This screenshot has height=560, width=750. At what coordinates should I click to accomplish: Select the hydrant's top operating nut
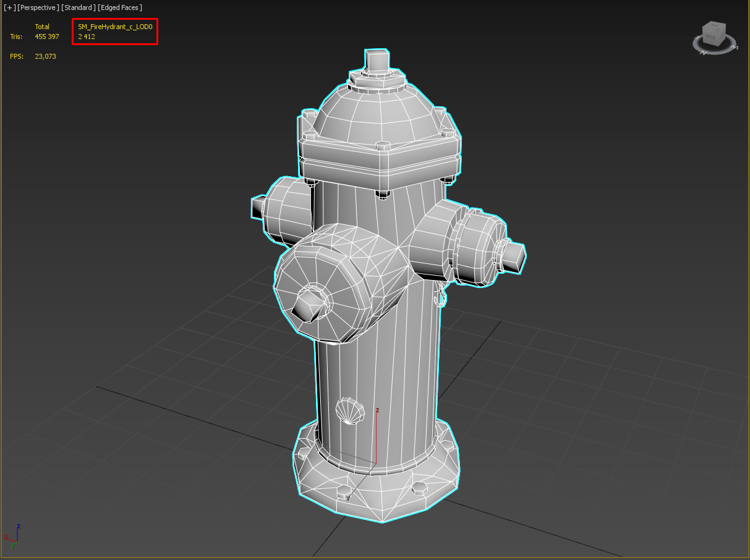tap(377, 61)
